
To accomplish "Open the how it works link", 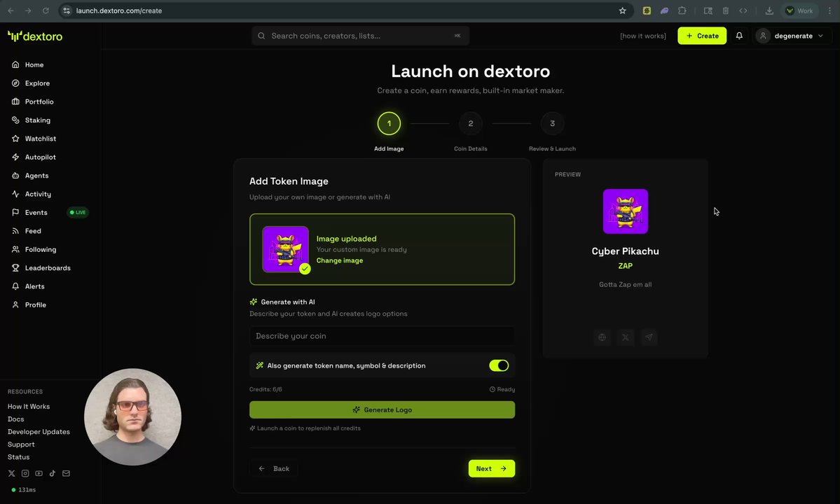I will 643,36.
